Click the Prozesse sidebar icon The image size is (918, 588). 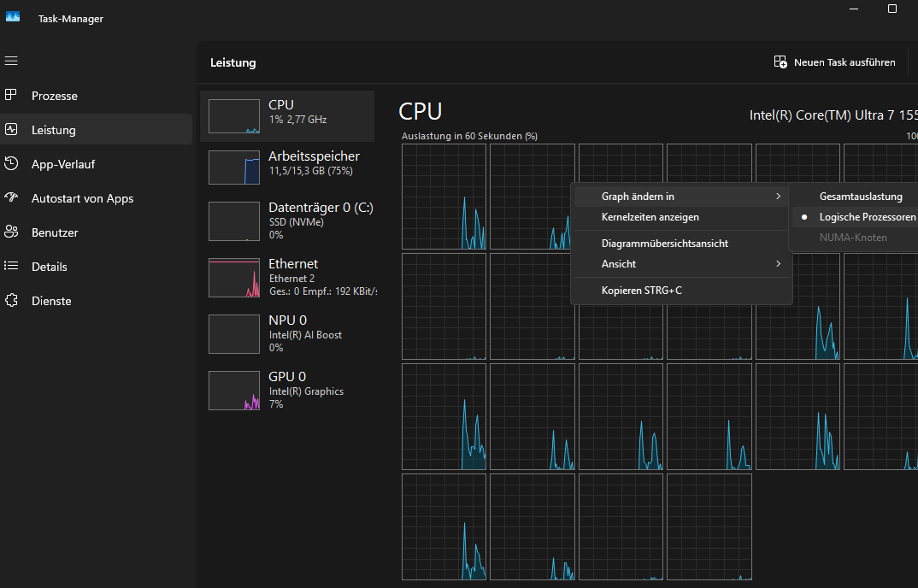pyautogui.click(x=11, y=95)
